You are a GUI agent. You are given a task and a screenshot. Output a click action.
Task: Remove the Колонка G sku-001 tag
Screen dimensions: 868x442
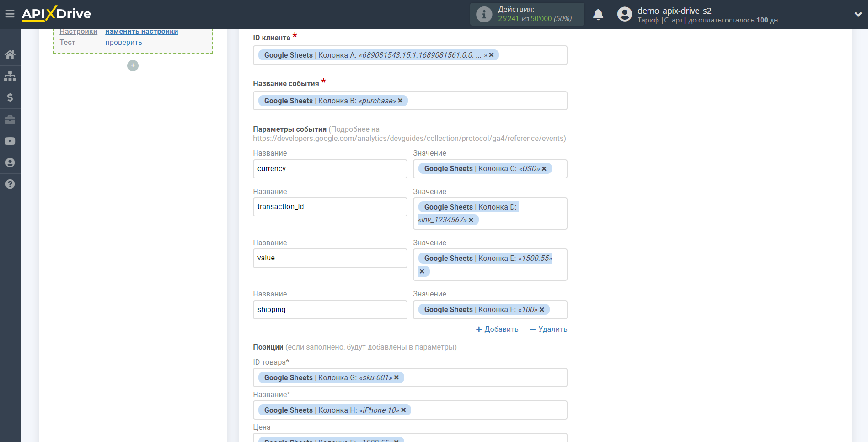[x=396, y=377]
